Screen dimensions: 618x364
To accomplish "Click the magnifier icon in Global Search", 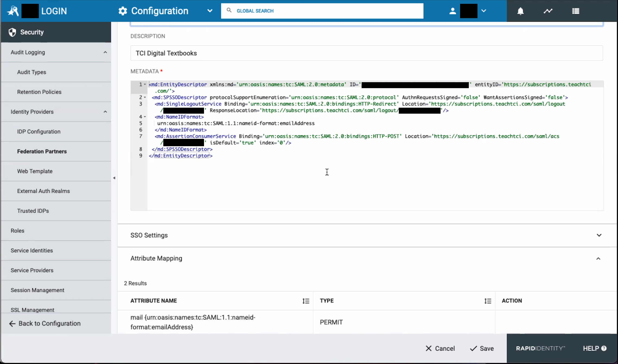I will click(229, 10).
